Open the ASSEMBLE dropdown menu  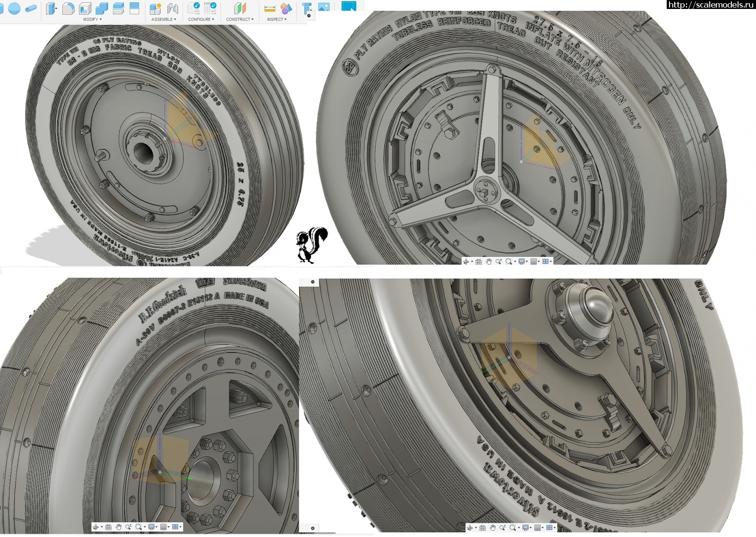[x=163, y=19]
